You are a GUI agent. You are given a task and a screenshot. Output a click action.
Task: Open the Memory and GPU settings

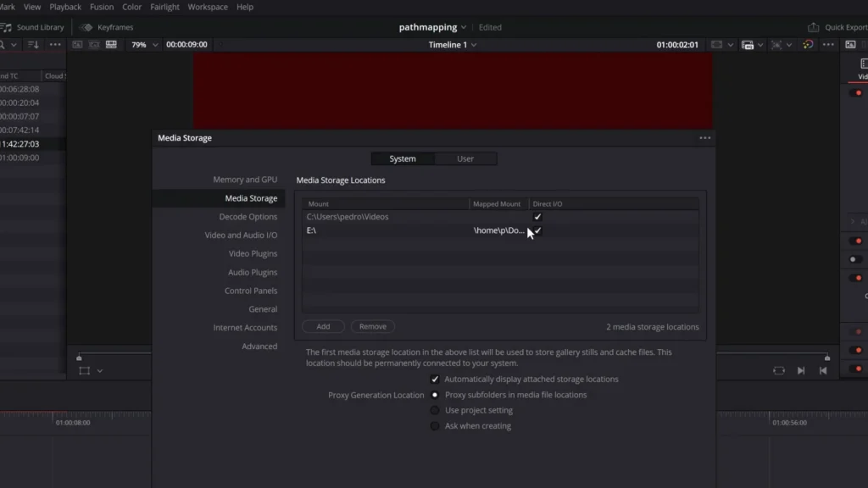tap(245, 180)
